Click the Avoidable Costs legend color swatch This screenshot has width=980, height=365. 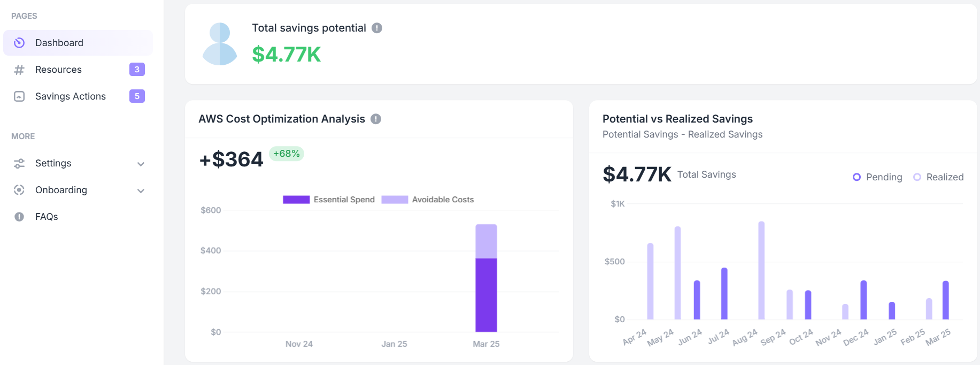(x=395, y=200)
